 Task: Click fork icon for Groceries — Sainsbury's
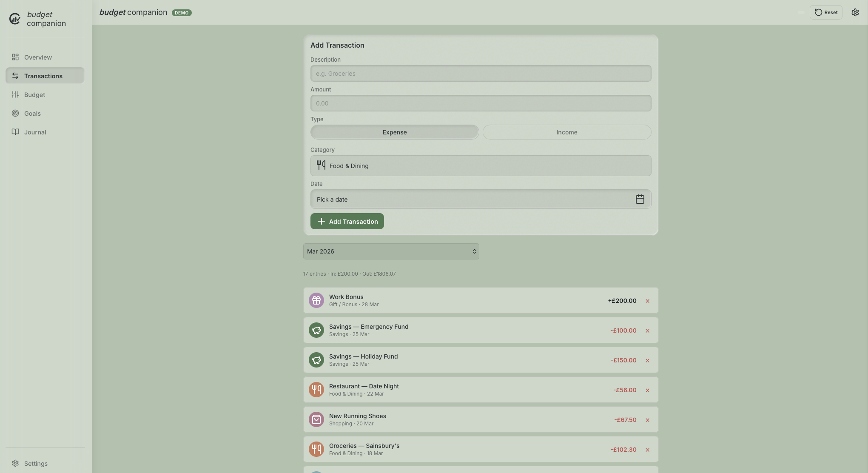(316, 450)
